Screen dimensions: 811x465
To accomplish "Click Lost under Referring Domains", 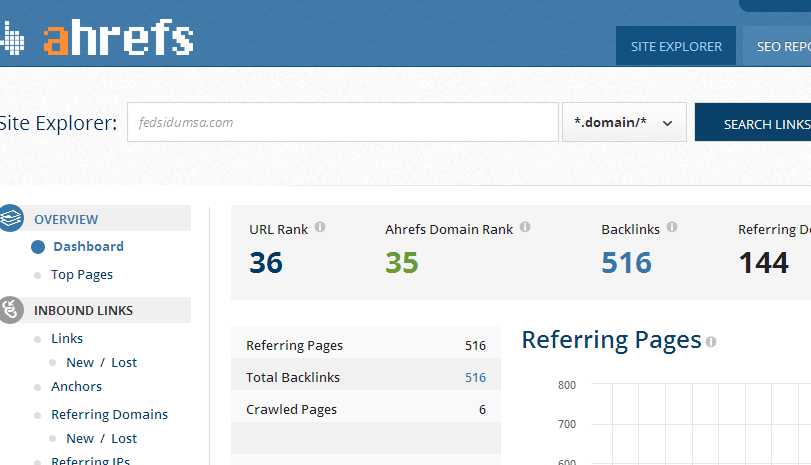I will click(124, 439).
